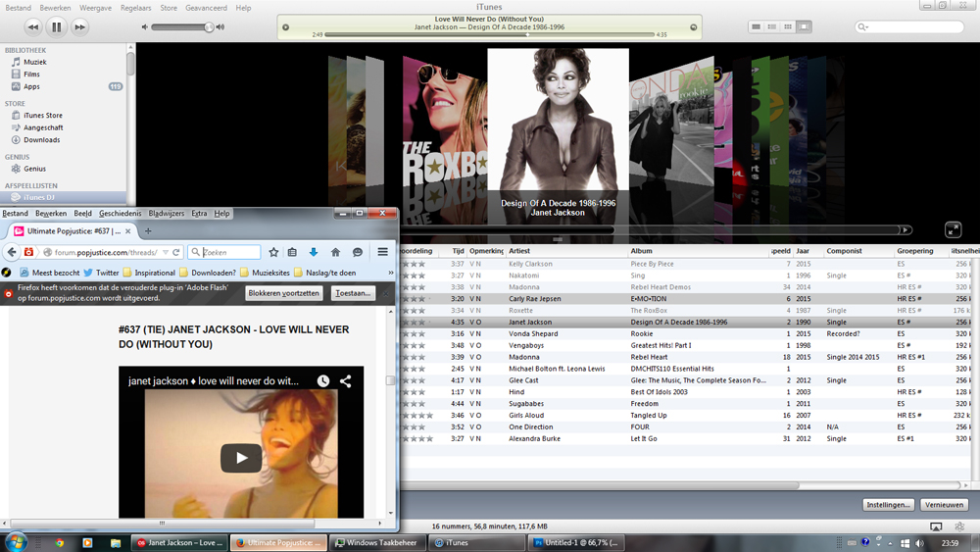Open Apps in iTunes sidebar

point(31,86)
